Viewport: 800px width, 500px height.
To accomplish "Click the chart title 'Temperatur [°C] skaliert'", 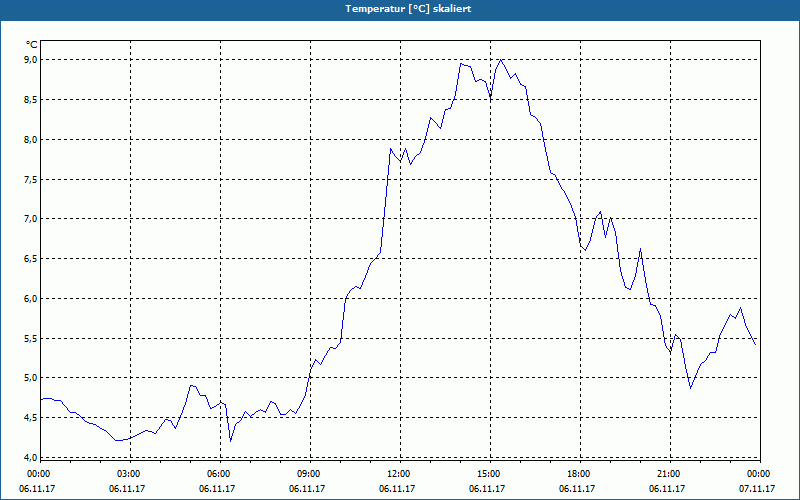I will pos(408,9).
